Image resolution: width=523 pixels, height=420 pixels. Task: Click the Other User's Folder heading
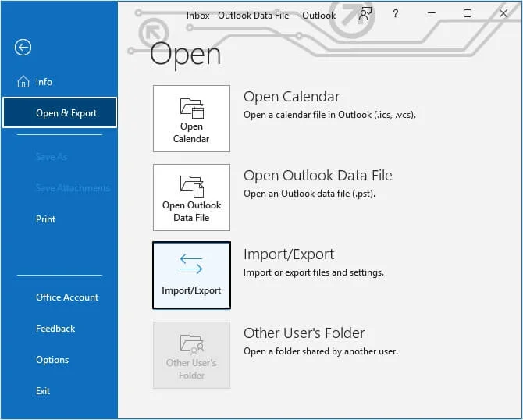point(304,333)
